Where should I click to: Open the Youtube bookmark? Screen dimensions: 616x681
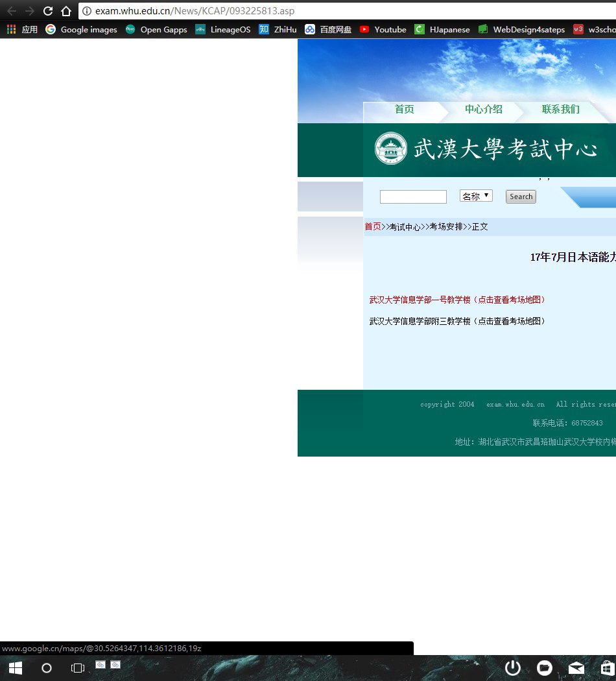pos(383,29)
